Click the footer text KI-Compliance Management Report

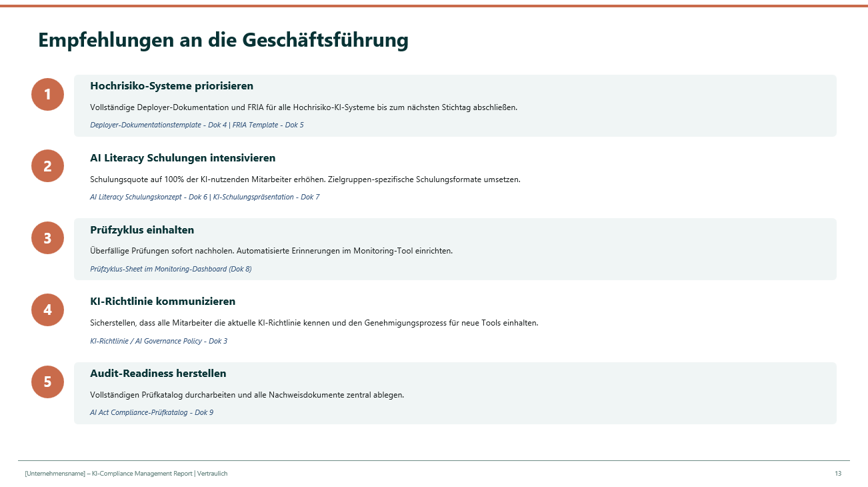point(125,474)
